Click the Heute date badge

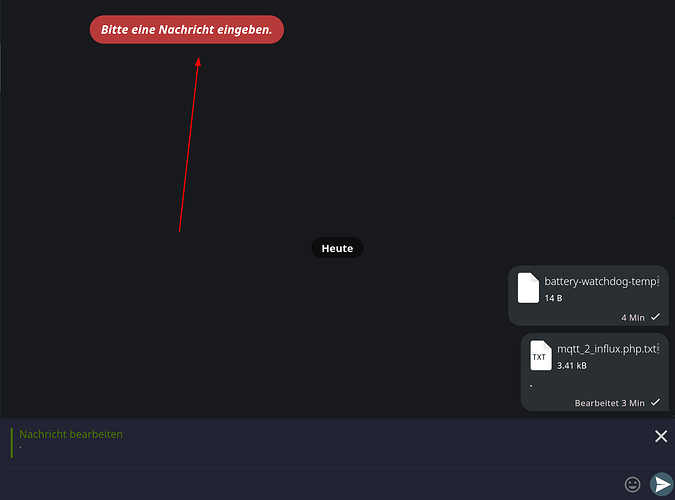pyautogui.click(x=337, y=248)
